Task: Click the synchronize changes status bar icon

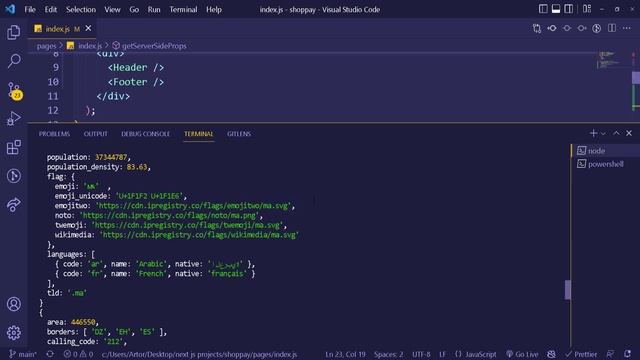Action: coord(50,354)
